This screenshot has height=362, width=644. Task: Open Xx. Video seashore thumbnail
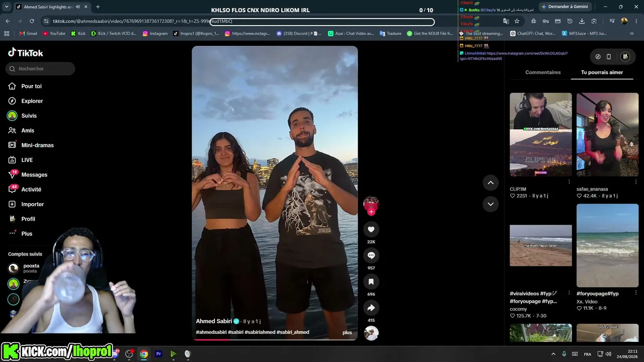pos(607,245)
